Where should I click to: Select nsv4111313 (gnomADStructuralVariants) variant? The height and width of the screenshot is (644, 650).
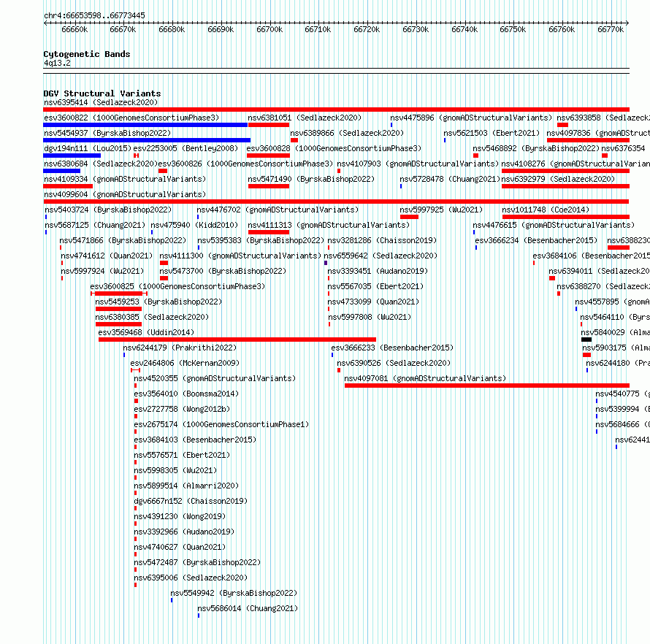tap(329, 225)
